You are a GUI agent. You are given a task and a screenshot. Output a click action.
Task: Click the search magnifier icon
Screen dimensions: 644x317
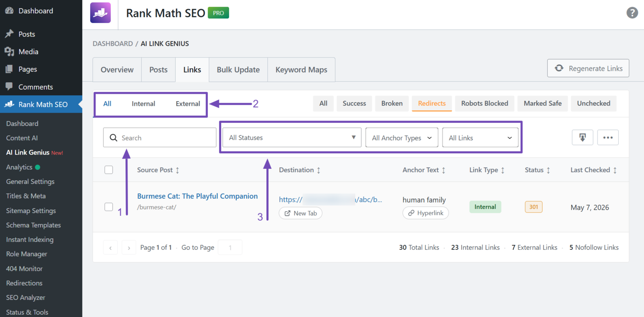114,138
